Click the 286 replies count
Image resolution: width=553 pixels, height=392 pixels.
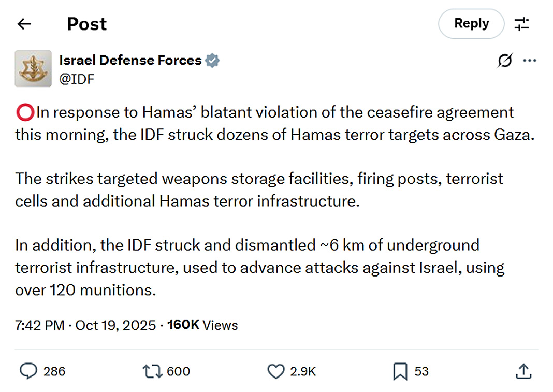pos(54,371)
